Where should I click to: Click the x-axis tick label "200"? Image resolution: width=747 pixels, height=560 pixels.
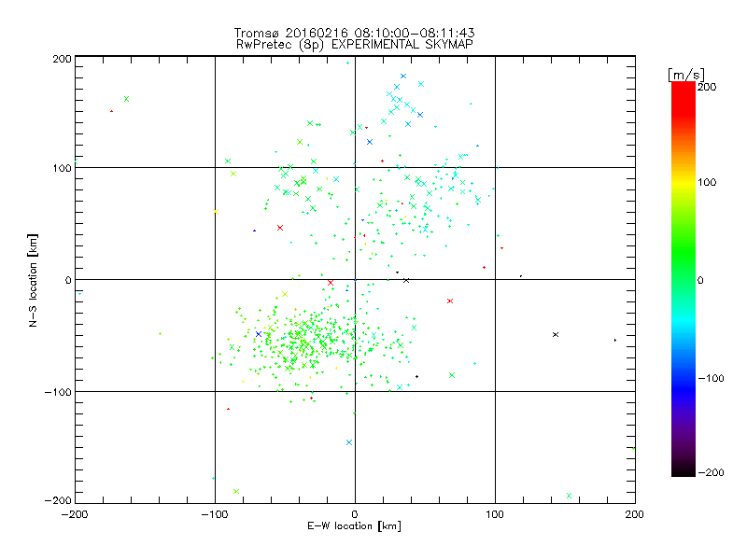coord(635,514)
